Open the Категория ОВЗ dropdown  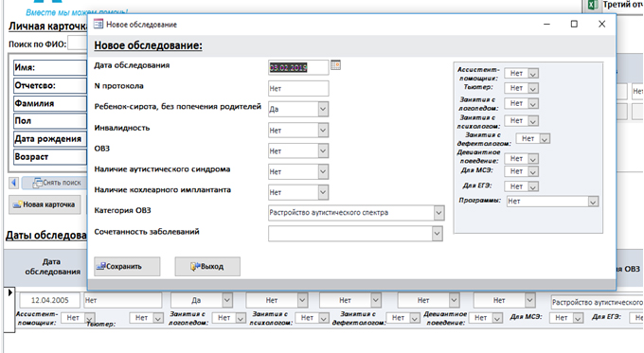tap(438, 213)
